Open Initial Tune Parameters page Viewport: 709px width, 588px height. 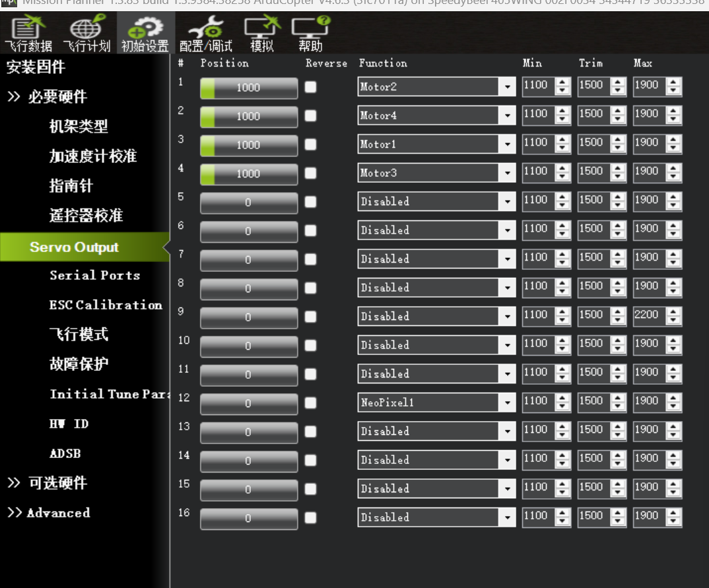click(110, 394)
